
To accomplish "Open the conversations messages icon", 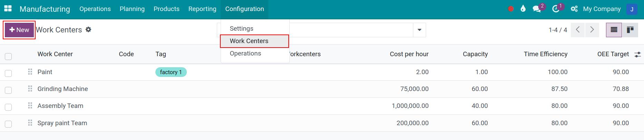I will [537, 9].
